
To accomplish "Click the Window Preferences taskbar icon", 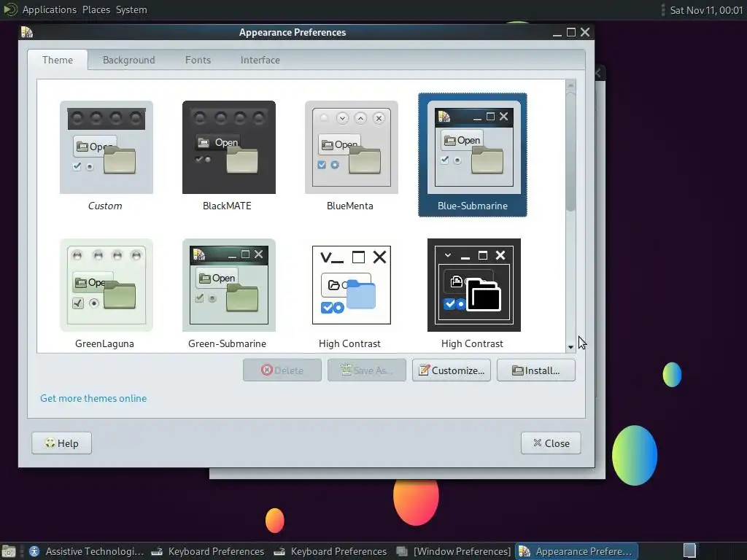I will click(x=403, y=551).
